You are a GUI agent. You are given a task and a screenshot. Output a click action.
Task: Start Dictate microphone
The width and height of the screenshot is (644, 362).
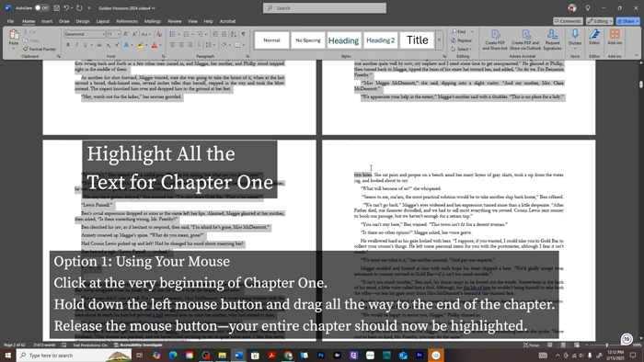point(575,37)
